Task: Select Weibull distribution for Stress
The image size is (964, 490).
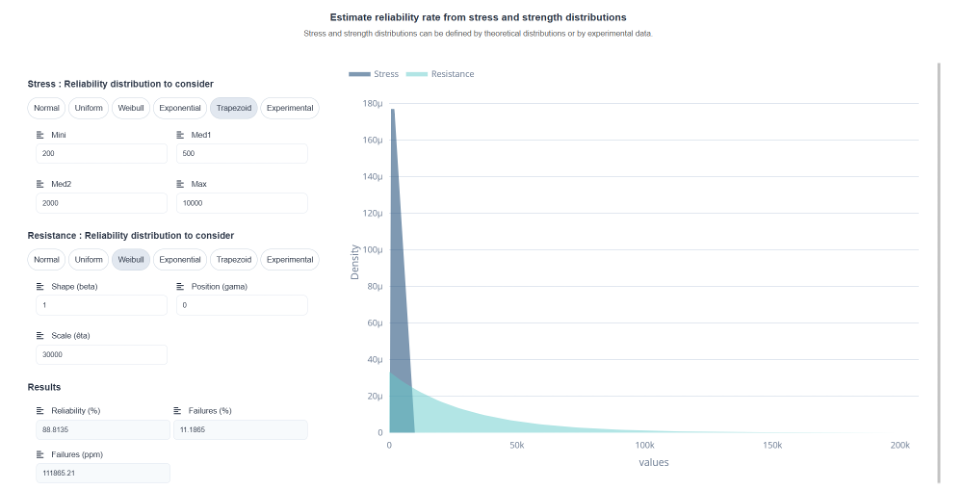Action: pos(130,108)
